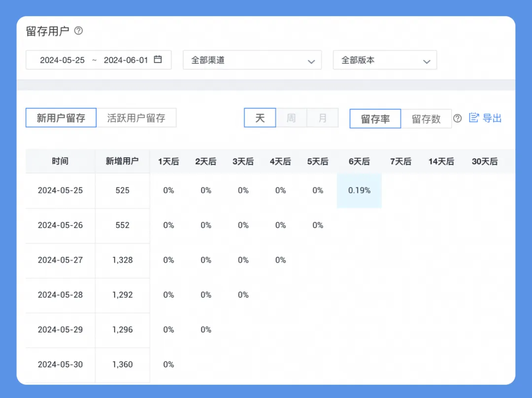Click the help icon next to 留存数
The image size is (532, 398).
click(x=457, y=118)
